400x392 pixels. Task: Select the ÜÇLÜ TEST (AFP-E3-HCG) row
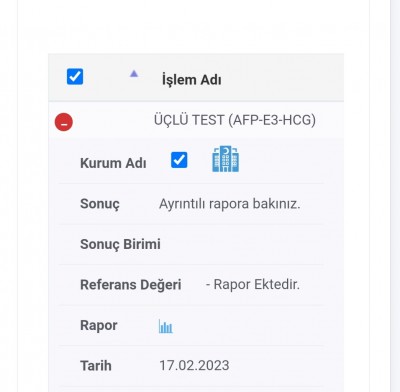pyautogui.click(x=196, y=120)
